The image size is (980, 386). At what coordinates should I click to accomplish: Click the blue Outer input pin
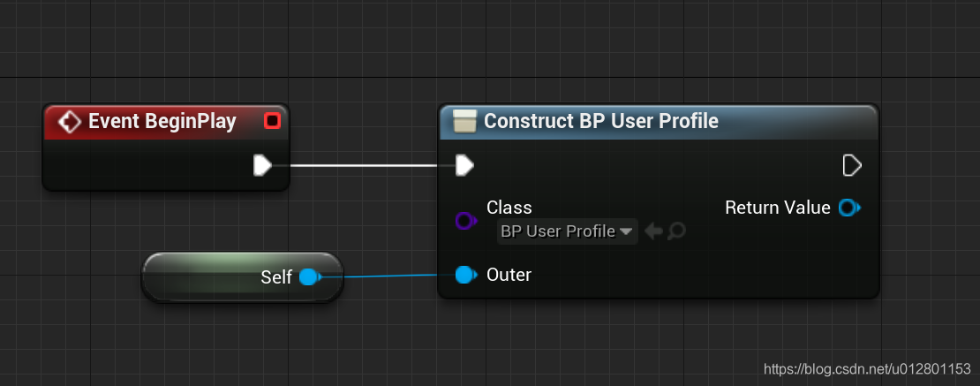(464, 275)
